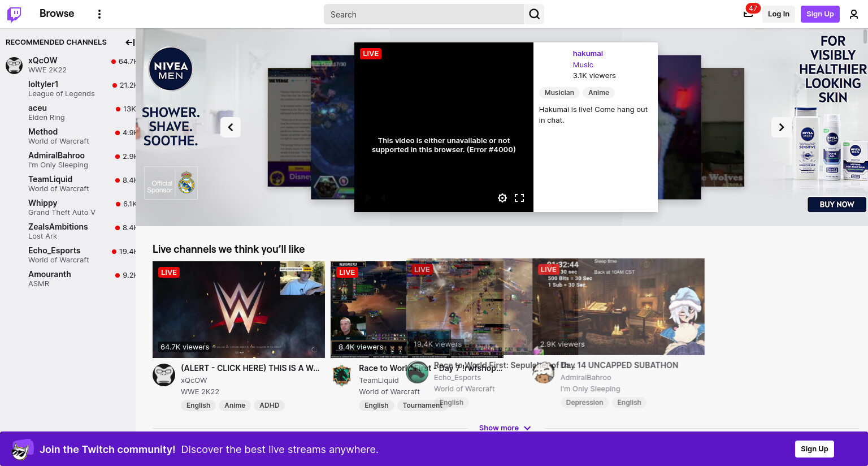Show next featured stream in carousel
The image size is (868, 466).
pos(782,127)
